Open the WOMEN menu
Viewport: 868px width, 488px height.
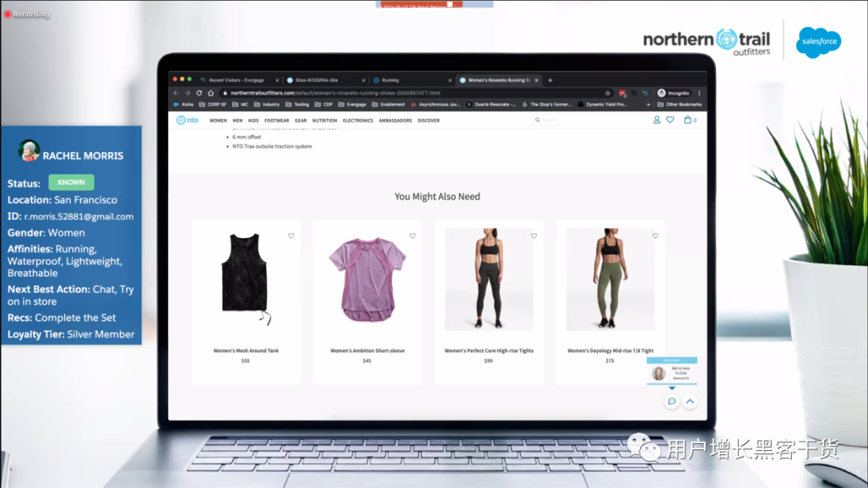[x=218, y=121]
